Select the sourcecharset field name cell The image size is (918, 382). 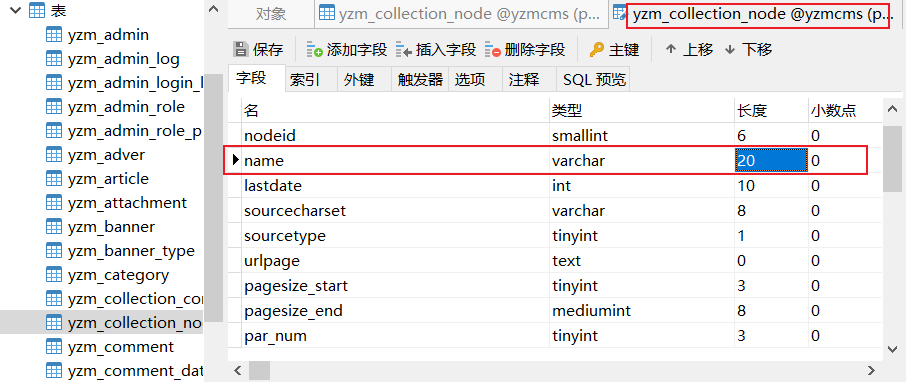(396, 211)
